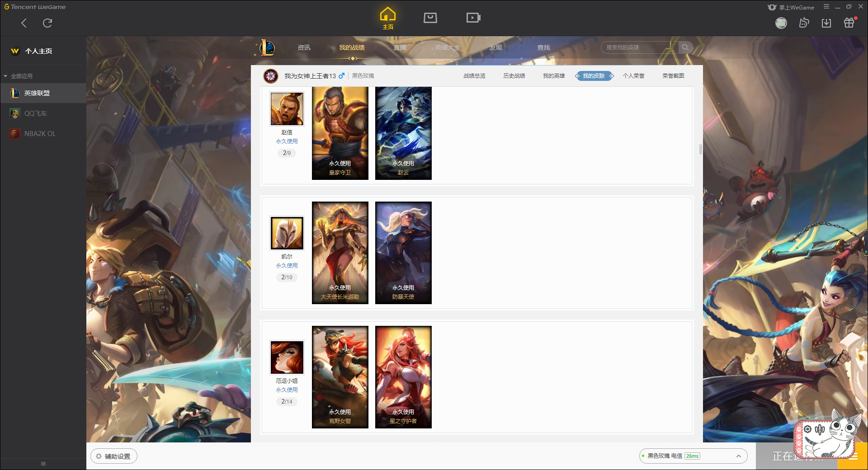This screenshot has width=868, height=470.
Task: Click the 赵信 champion portrait
Action: pos(287,109)
